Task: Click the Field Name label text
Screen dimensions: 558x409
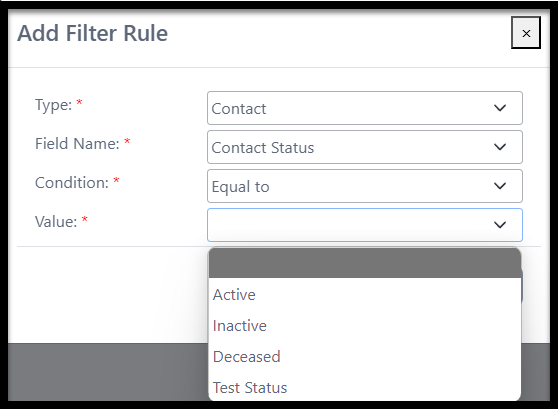Action: (x=77, y=144)
